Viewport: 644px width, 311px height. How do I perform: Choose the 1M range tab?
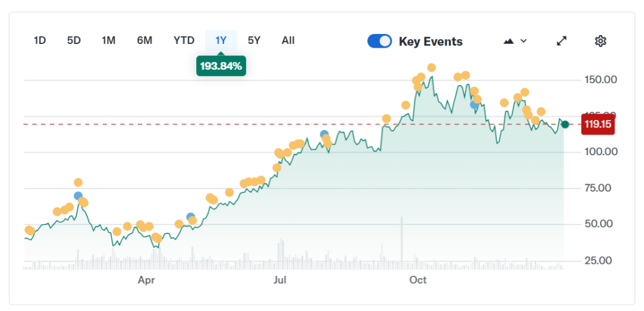108,41
